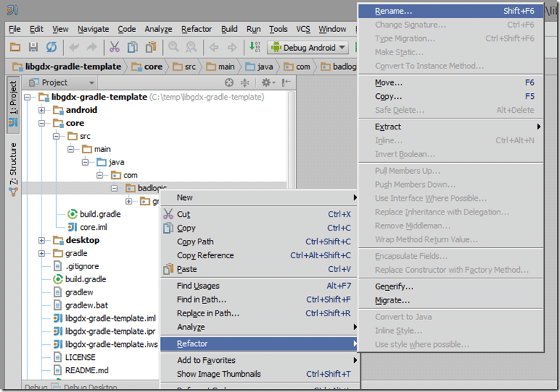
Task: Select LICENSE file in tree
Action: (x=74, y=357)
